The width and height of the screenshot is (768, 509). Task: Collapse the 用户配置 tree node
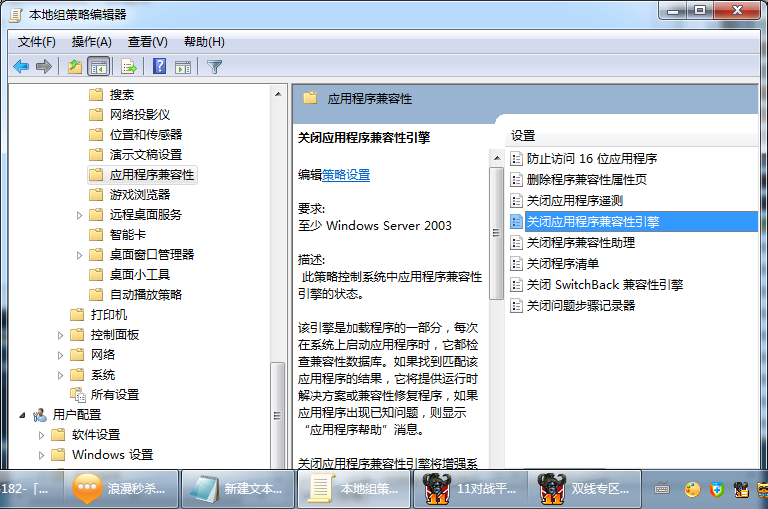pos(22,415)
